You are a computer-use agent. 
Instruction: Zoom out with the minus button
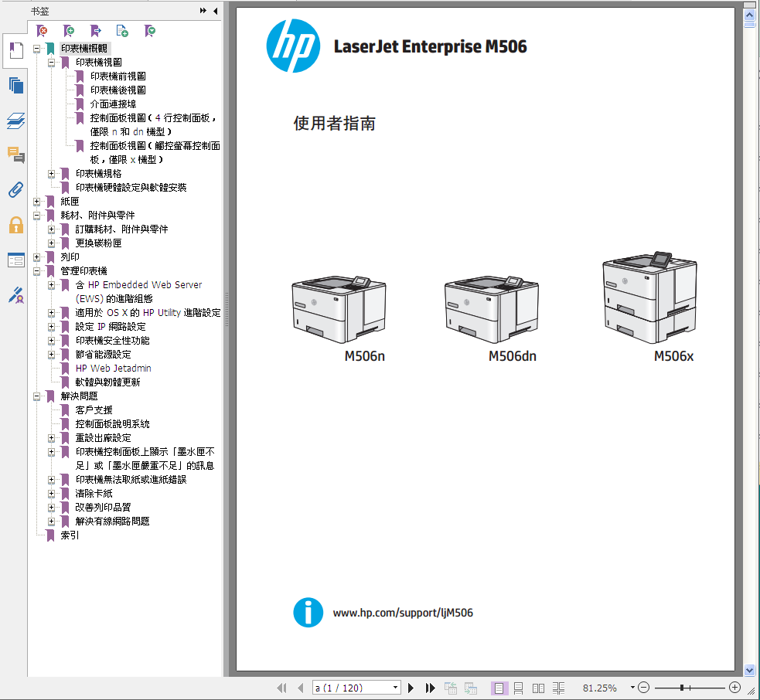pyautogui.click(x=644, y=688)
